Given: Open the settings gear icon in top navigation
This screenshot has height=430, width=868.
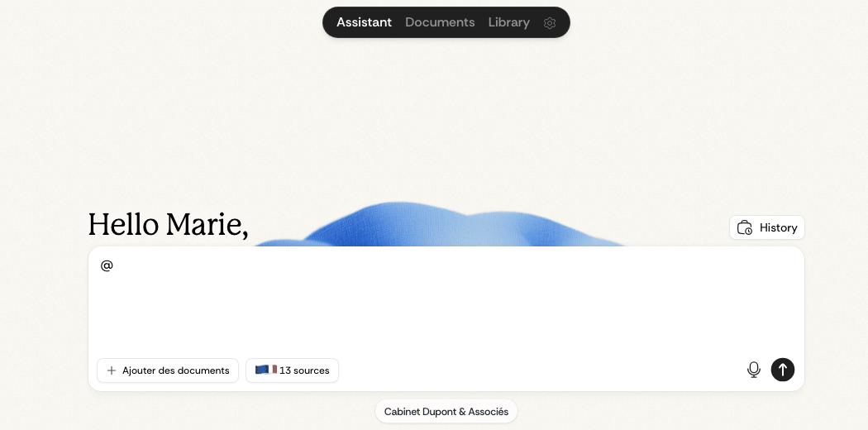Looking at the screenshot, I should pyautogui.click(x=549, y=22).
